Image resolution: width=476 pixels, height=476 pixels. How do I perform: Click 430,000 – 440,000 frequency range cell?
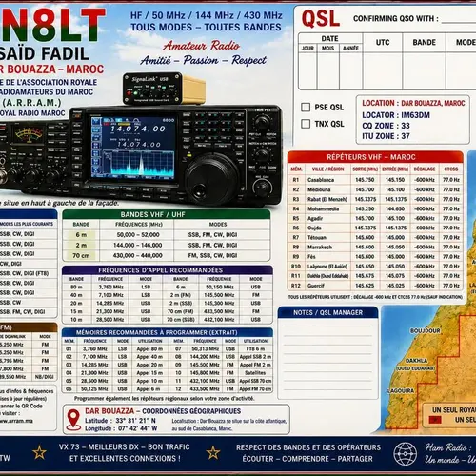point(138,255)
